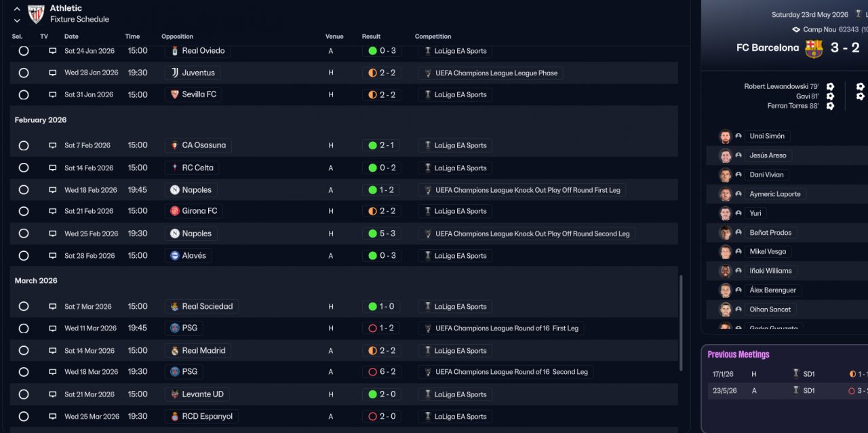The height and width of the screenshot is (433, 868).
Task: Open the Sevilla FC opposition link
Action: click(x=199, y=95)
